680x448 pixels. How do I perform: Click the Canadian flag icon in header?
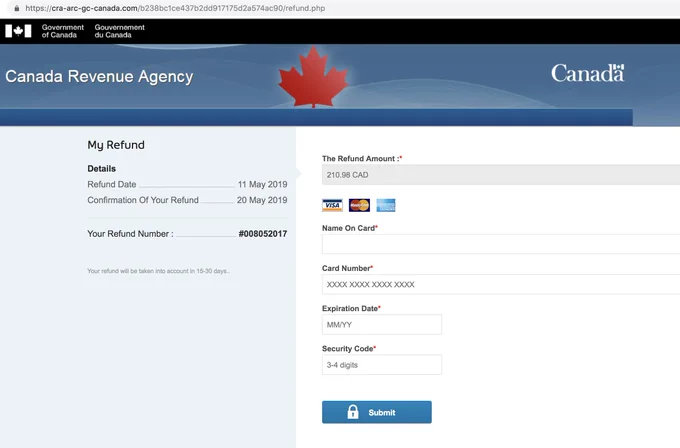click(x=18, y=31)
